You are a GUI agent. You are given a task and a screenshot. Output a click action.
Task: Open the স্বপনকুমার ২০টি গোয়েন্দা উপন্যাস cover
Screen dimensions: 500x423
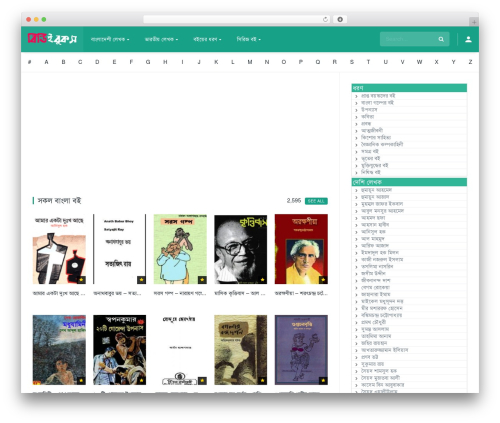pos(120,350)
